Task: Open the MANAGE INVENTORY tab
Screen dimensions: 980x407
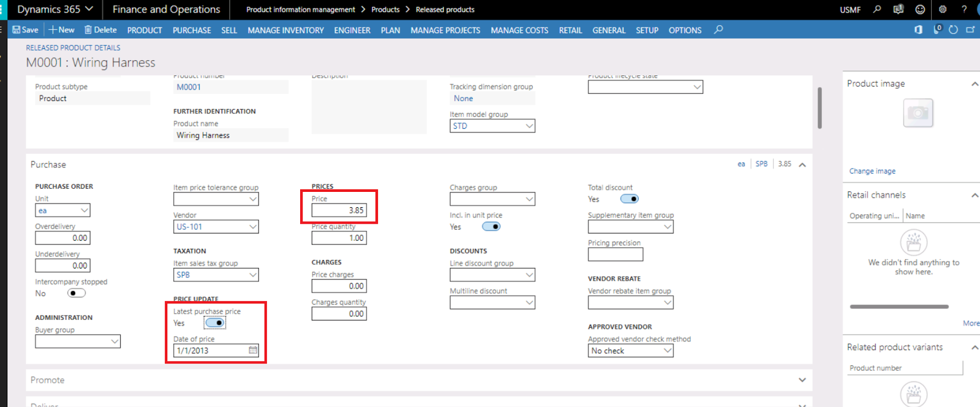Action: point(285,30)
